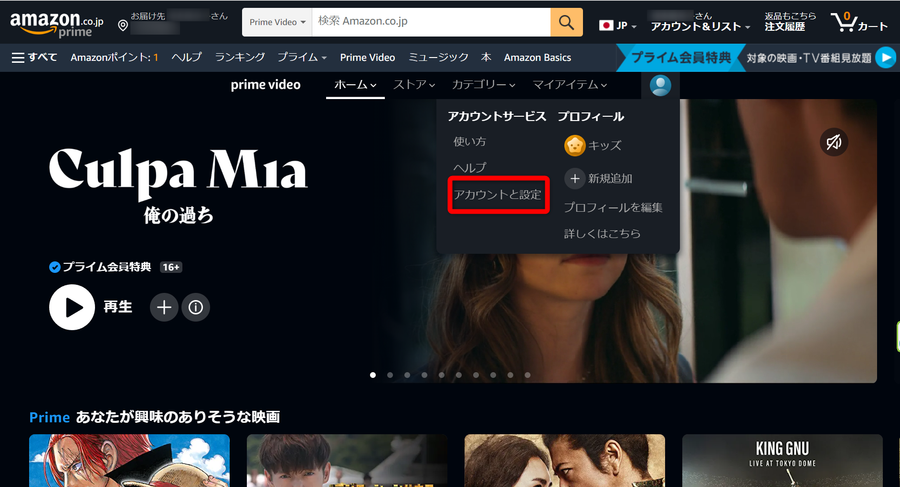Open アカウントと設定 menu entry

pos(498,195)
